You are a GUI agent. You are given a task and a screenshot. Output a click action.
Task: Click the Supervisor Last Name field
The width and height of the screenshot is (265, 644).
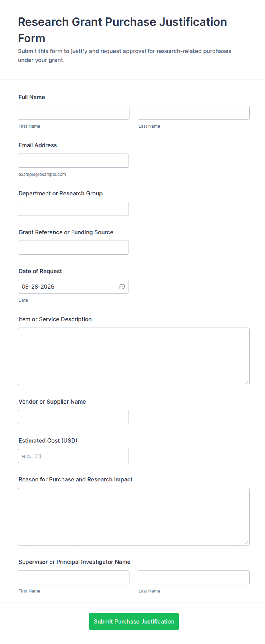click(194, 577)
